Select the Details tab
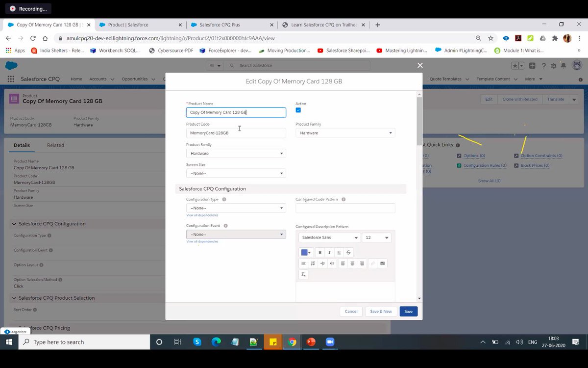The image size is (588, 368). click(x=22, y=145)
